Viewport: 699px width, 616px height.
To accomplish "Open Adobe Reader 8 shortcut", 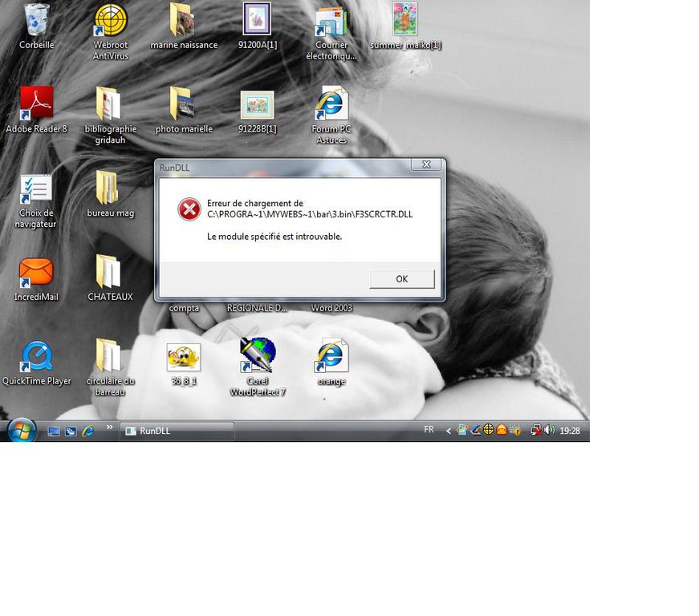I will click(x=36, y=103).
